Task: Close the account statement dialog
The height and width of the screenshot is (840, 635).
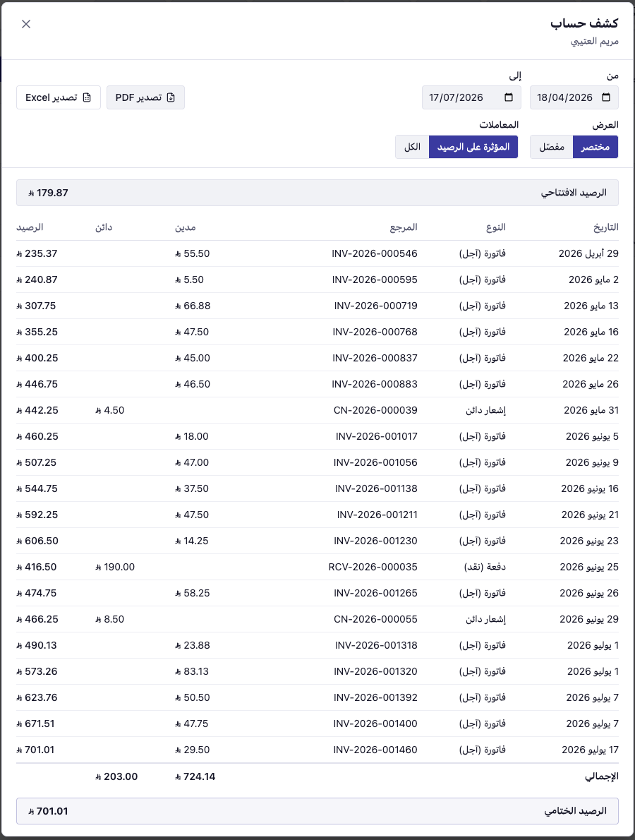Action: 25,24
